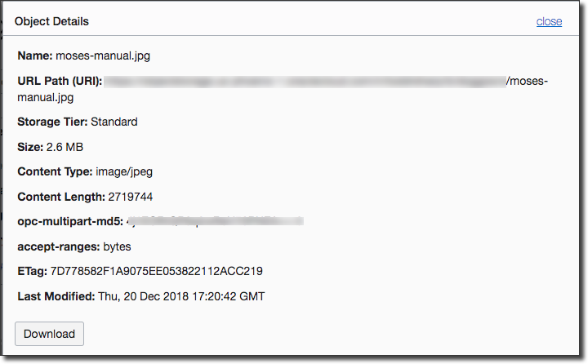Image resolution: width=588 pixels, height=364 pixels.
Task: Click the 20 Dec 2018 modified timestamp
Action: [181, 295]
